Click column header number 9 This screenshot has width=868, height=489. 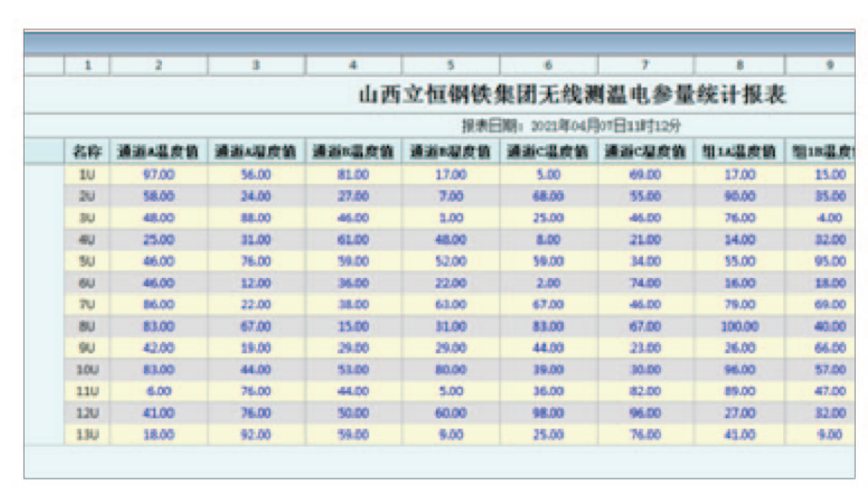pyautogui.click(x=828, y=66)
